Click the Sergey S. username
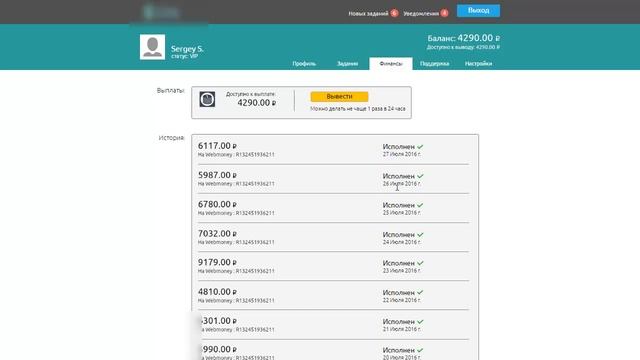Image resolution: width=640 pixels, height=360 pixels. click(187, 49)
